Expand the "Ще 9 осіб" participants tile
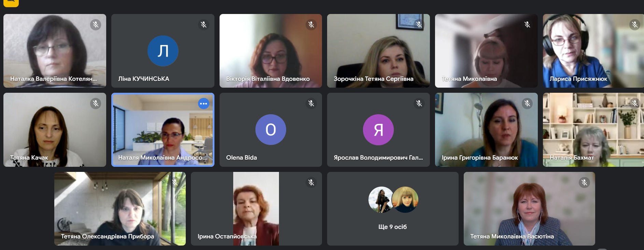The width and height of the screenshot is (644, 250). [x=393, y=209]
